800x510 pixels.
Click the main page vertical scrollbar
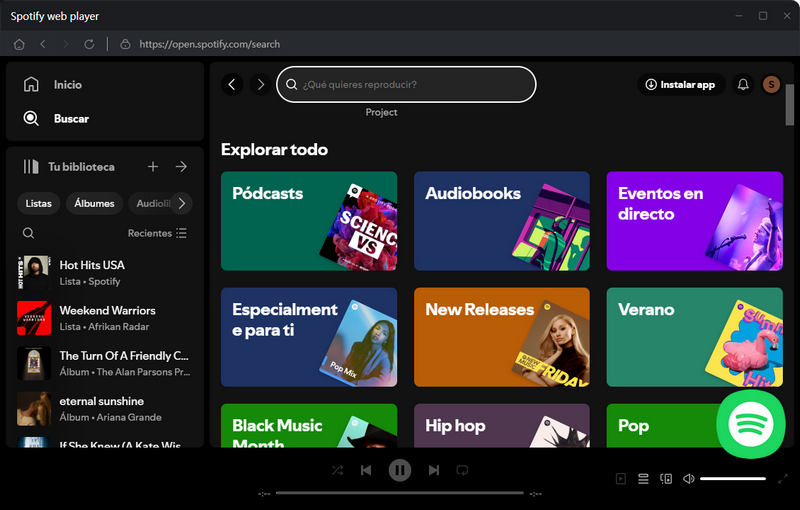tap(789, 105)
